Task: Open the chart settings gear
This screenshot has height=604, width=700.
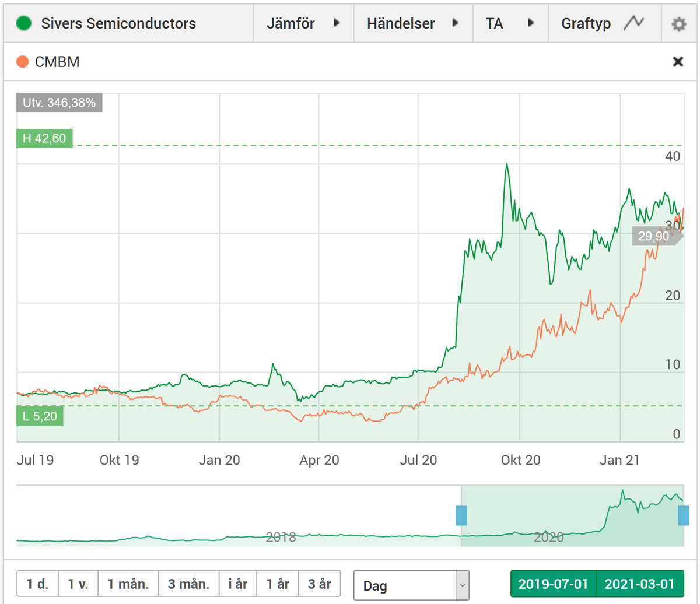Action: click(678, 24)
